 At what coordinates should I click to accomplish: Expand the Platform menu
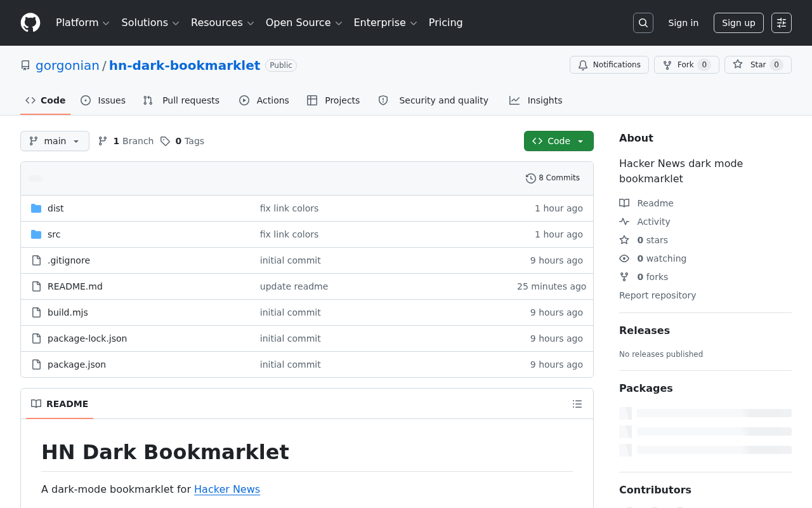pyautogui.click(x=82, y=23)
